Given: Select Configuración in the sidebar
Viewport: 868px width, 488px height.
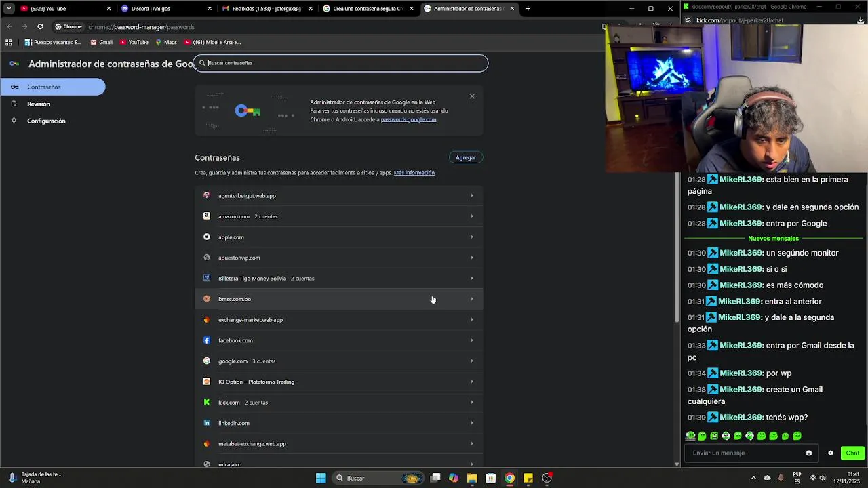Looking at the screenshot, I should point(46,121).
